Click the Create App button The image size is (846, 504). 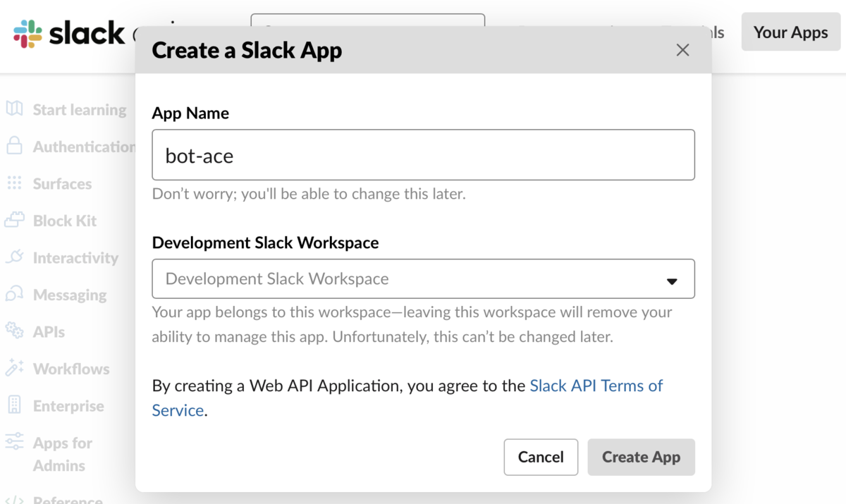pos(641,457)
